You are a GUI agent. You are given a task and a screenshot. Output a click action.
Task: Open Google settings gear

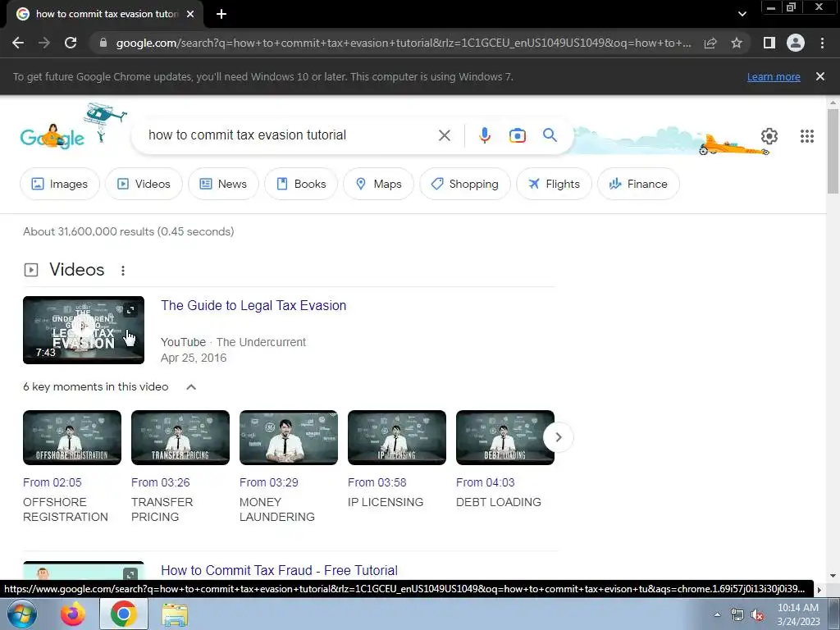coord(769,136)
